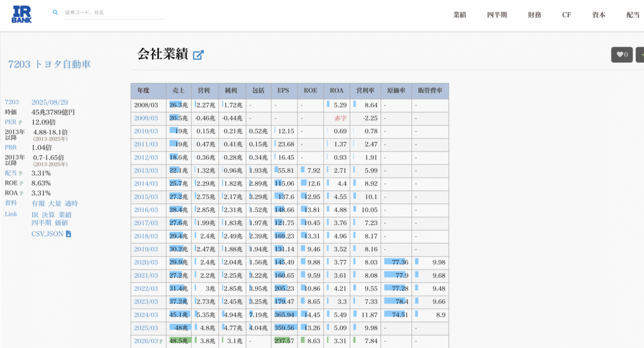Click the 2025/08/29 date link
The height and width of the screenshot is (348, 644).
point(50,102)
